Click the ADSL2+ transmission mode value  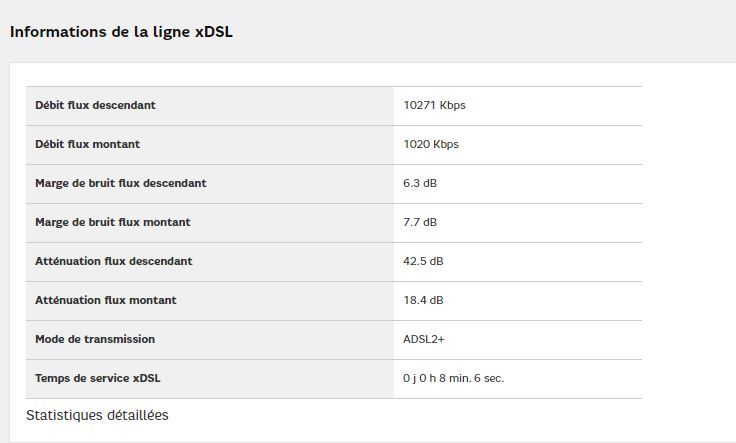(424, 339)
